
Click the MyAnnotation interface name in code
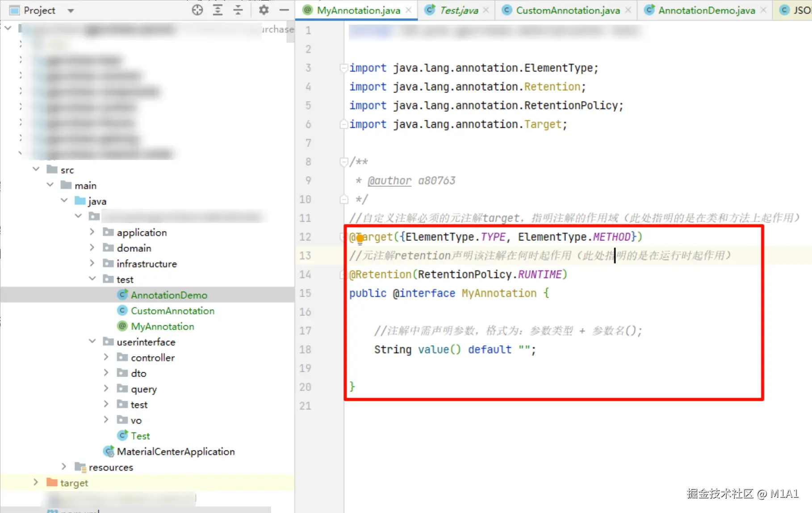pyautogui.click(x=499, y=293)
